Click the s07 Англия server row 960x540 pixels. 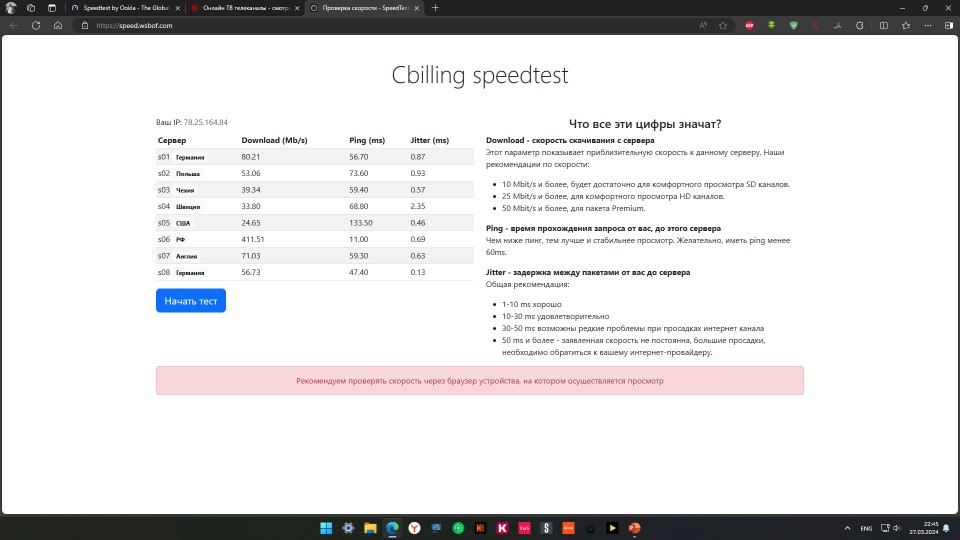pyautogui.click(x=315, y=256)
